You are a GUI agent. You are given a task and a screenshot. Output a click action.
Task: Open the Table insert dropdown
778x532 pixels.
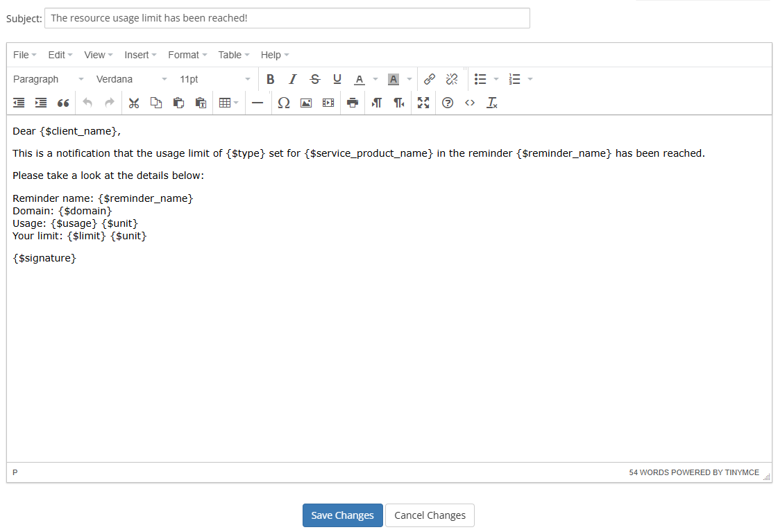pyautogui.click(x=229, y=103)
